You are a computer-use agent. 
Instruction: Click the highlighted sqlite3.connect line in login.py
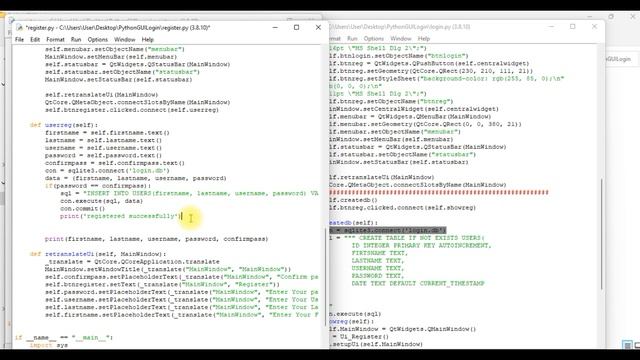click(388, 230)
